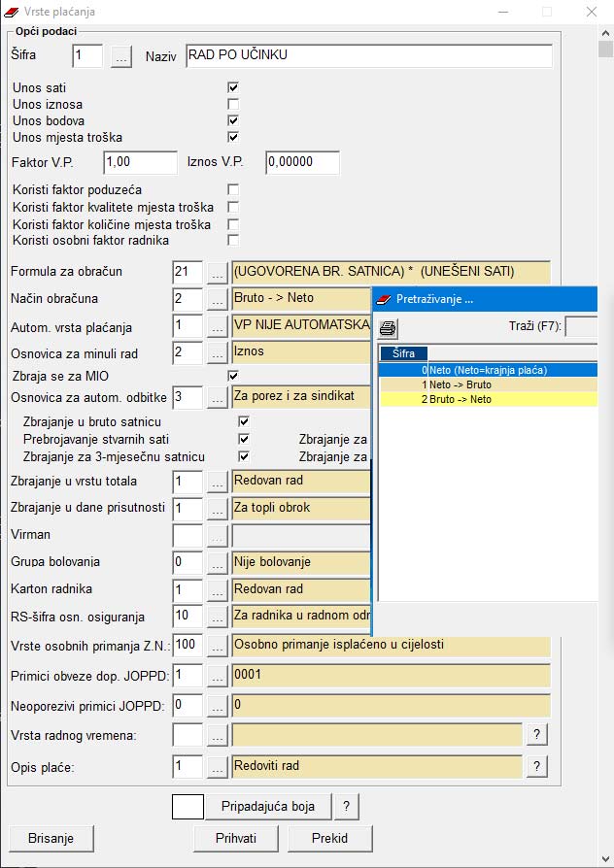Click the Faktor V.P. input field
614x868 pixels.
pyautogui.click(x=140, y=162)
